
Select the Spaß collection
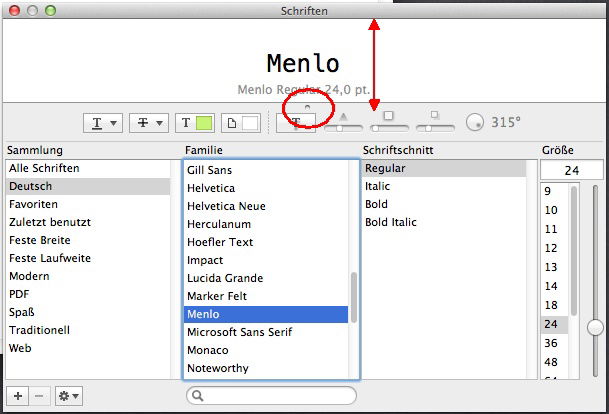click(88, 312)
